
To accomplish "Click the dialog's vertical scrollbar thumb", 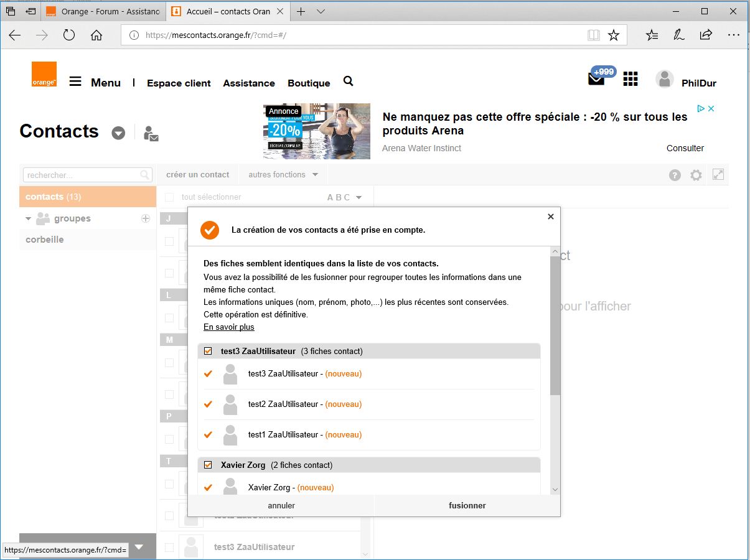I will (x=555, y=324).
